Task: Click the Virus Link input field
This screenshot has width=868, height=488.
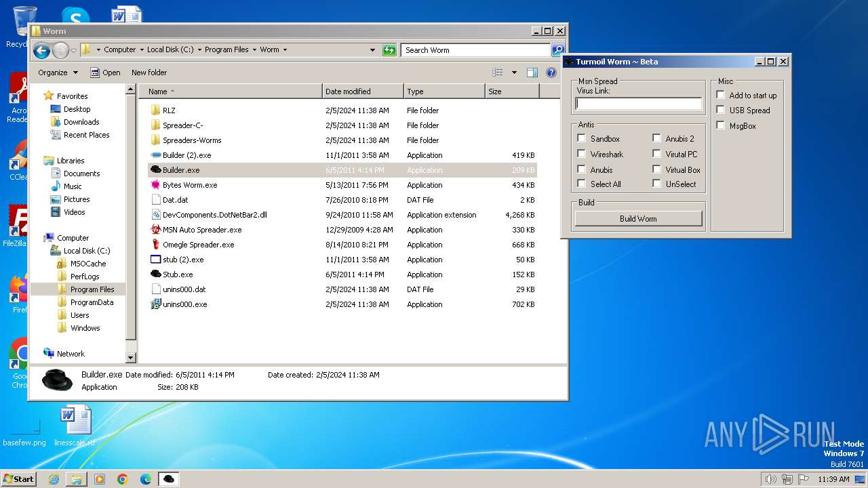Action: (x=639, y=104)
